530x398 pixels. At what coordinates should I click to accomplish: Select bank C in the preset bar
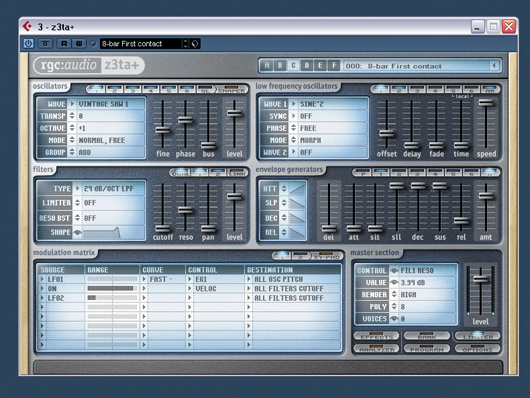[x=293, y=65]
